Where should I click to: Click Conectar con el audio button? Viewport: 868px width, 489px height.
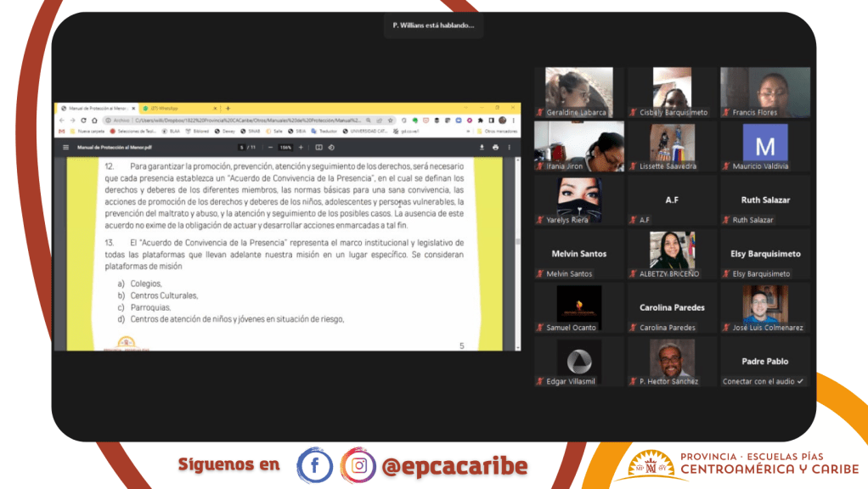coord(764,381)
